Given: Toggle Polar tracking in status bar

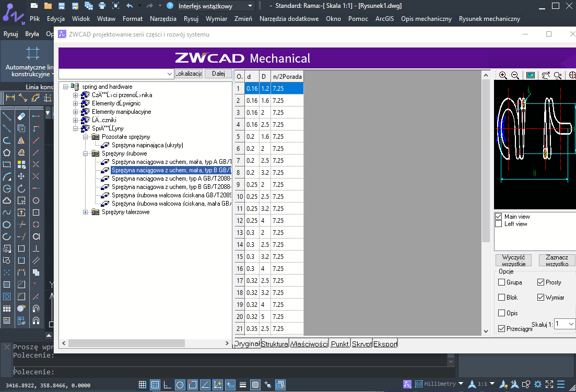Looking at the screenshot, I should click(x=180, y=385).
